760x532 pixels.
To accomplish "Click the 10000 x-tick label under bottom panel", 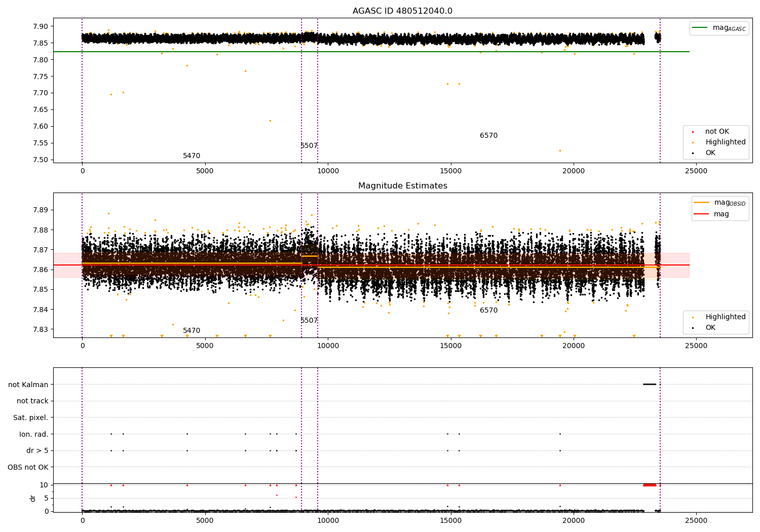I will coord(328,521).
